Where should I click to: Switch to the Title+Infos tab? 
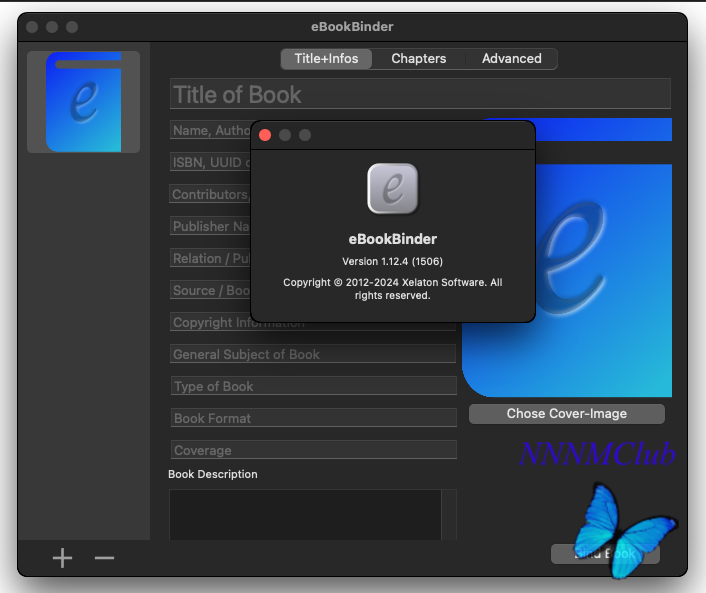(x=326, y=59)
